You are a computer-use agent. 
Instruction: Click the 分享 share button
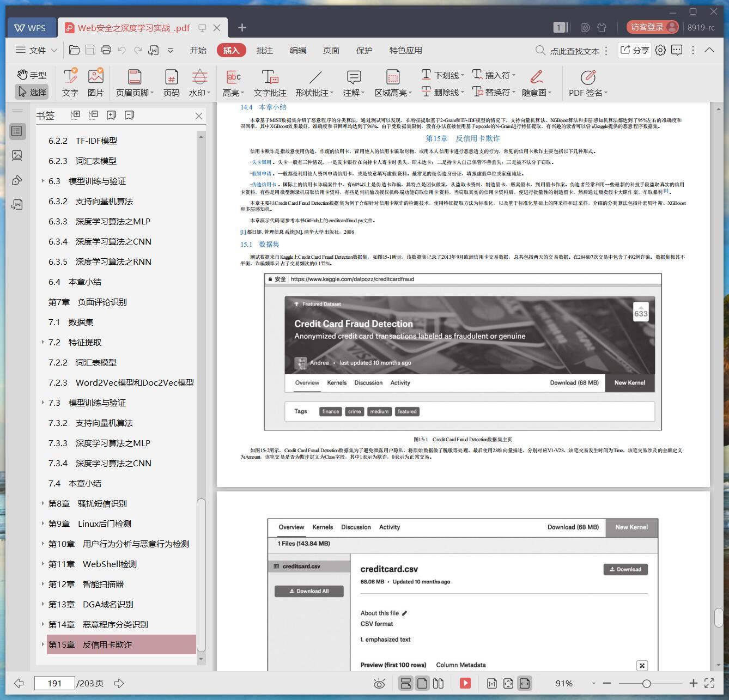[x=635, y=50]
